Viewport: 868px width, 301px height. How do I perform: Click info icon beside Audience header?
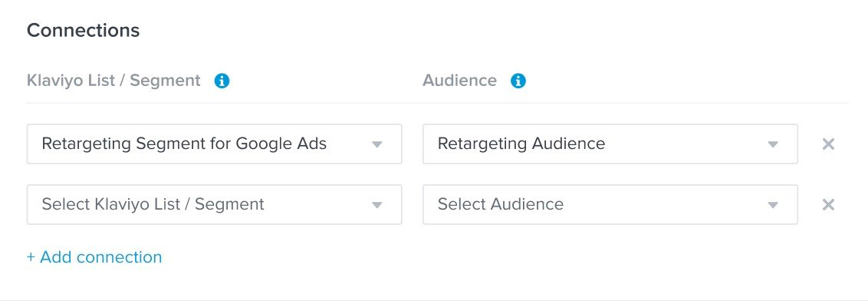[x=518, y=81]
